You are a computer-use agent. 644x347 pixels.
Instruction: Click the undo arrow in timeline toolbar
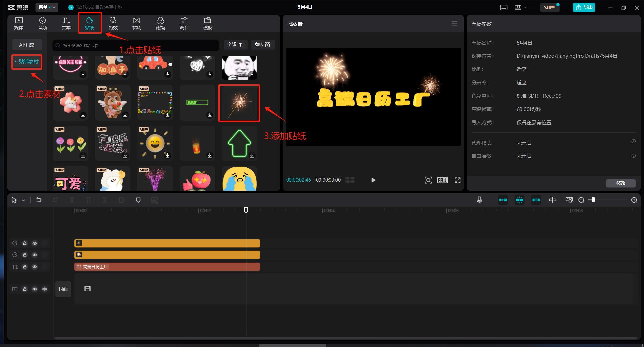click(39, 200)
